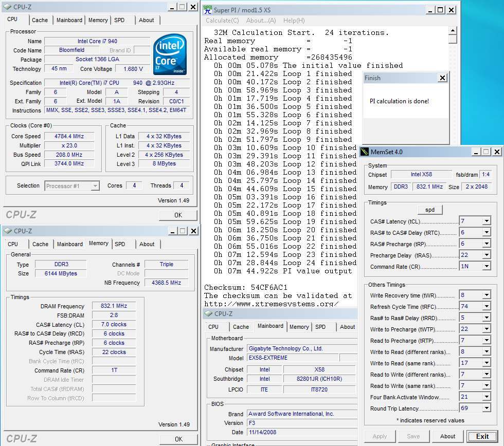Expand the Ras# to Ras# Delay (tRRD) dropdown
This screenshot has width=504, height=446.
487,317
